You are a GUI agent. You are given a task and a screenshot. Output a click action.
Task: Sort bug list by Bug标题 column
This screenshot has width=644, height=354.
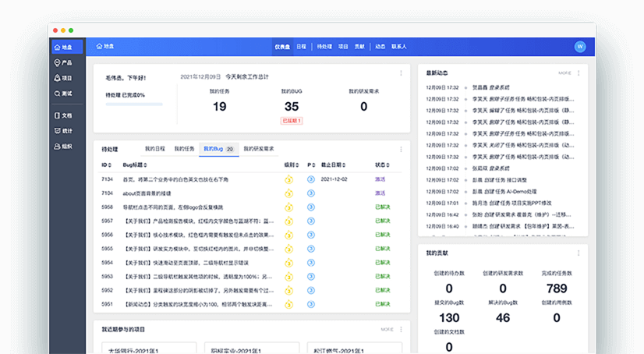click(135, 165)
